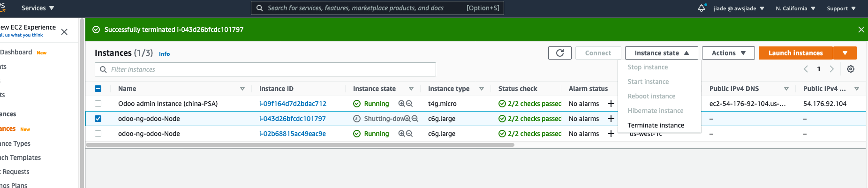Open instance ID i-09f164d7d2bdac712 link

click(x=293, y=104)
